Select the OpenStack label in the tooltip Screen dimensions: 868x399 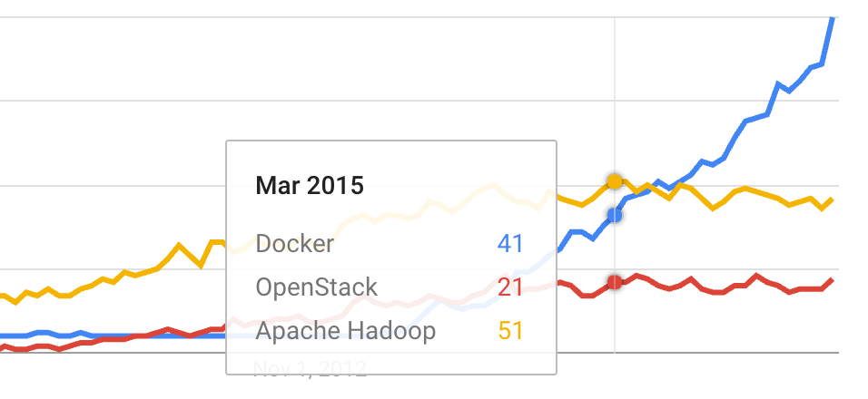[x=317, y=287]
